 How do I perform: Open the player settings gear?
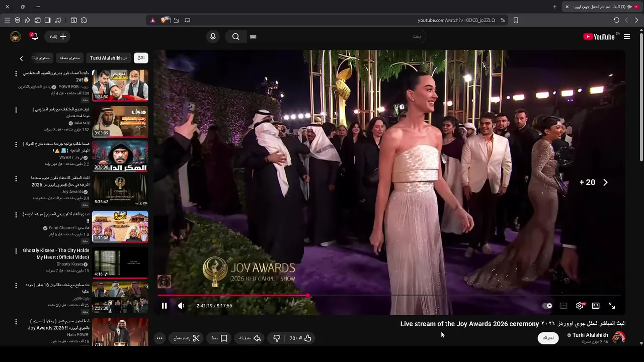(580, 306)
